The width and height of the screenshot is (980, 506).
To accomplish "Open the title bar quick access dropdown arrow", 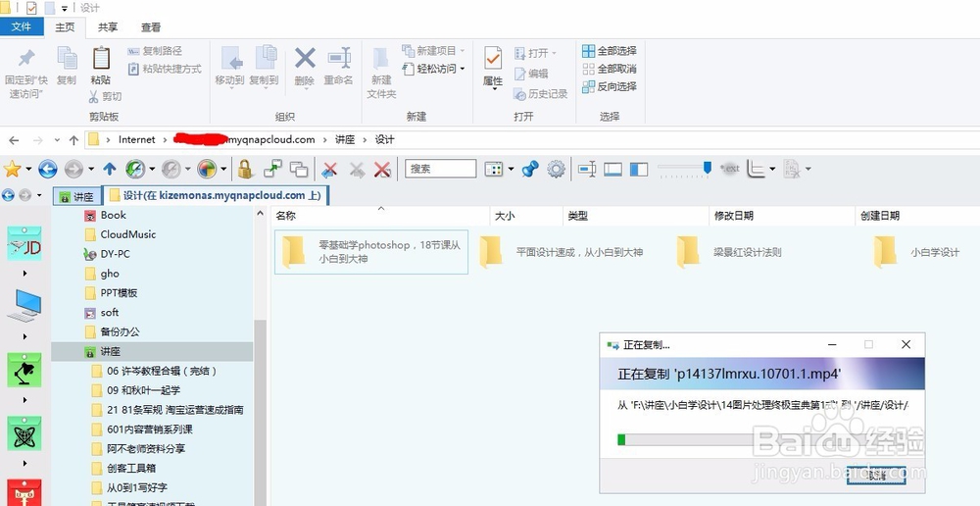I will (x=65, y=9).
